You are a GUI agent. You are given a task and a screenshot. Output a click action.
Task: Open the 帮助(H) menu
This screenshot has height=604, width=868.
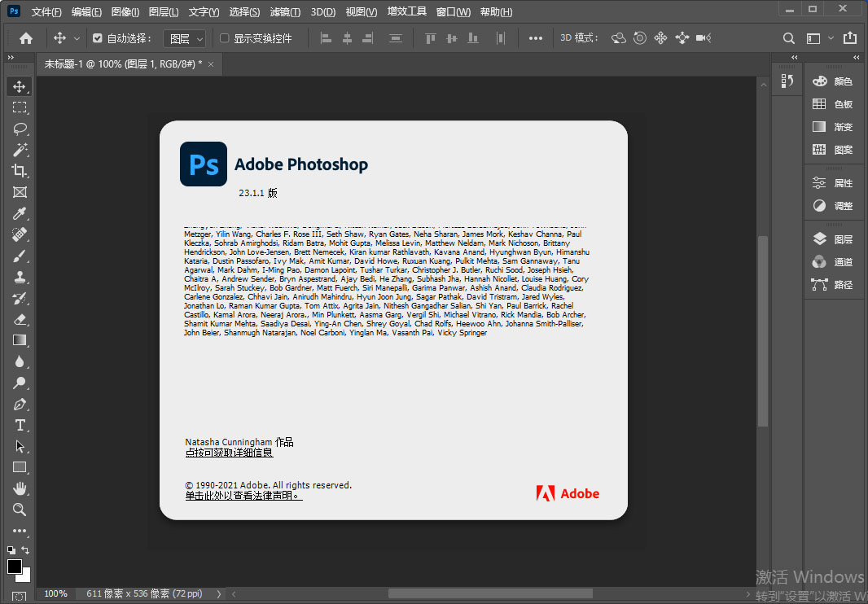(496, 11)
